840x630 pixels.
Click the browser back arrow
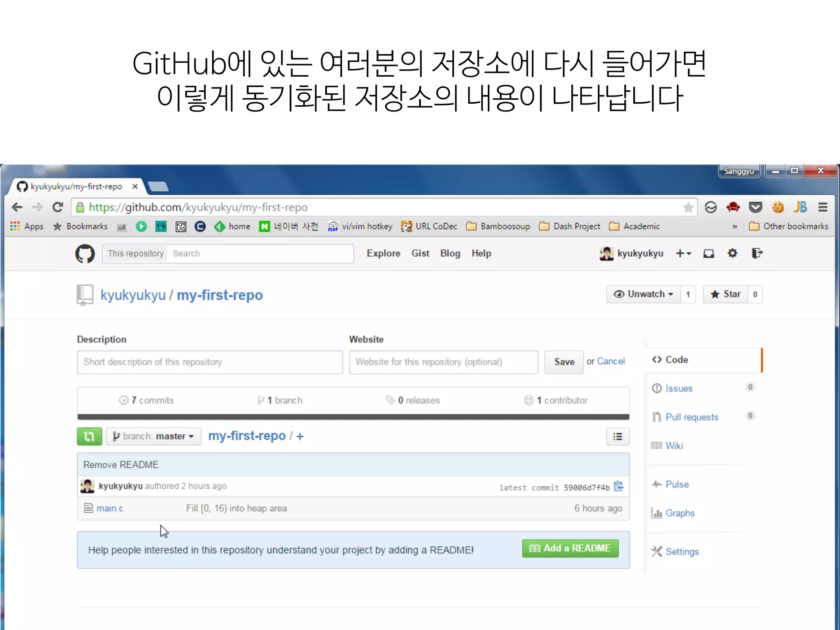click(17, 208)
